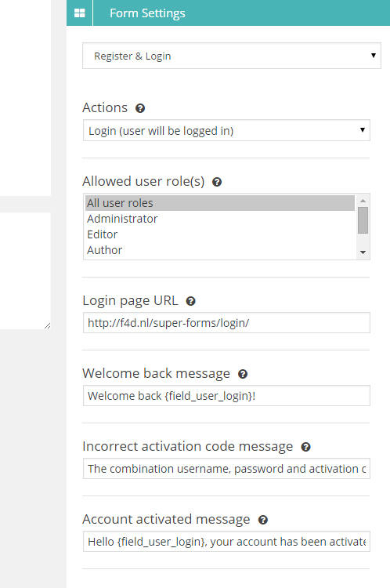Open help tooltip next to Actions
390x588 pixels.
tap(140, 108)
